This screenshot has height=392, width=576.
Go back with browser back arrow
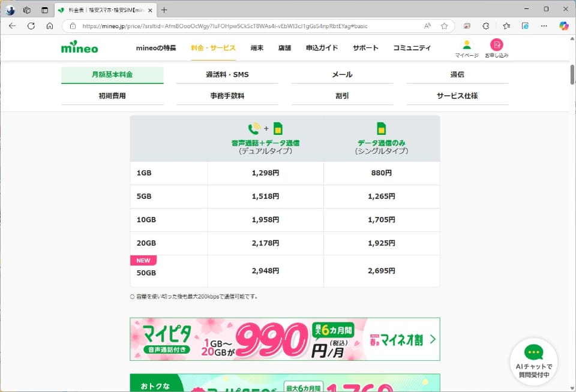12,26
